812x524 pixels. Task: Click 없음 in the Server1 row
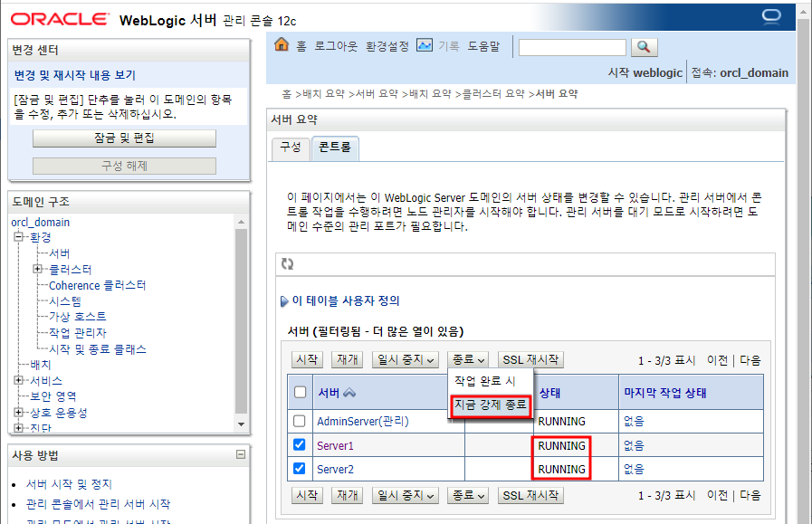(x=634, y=446)
